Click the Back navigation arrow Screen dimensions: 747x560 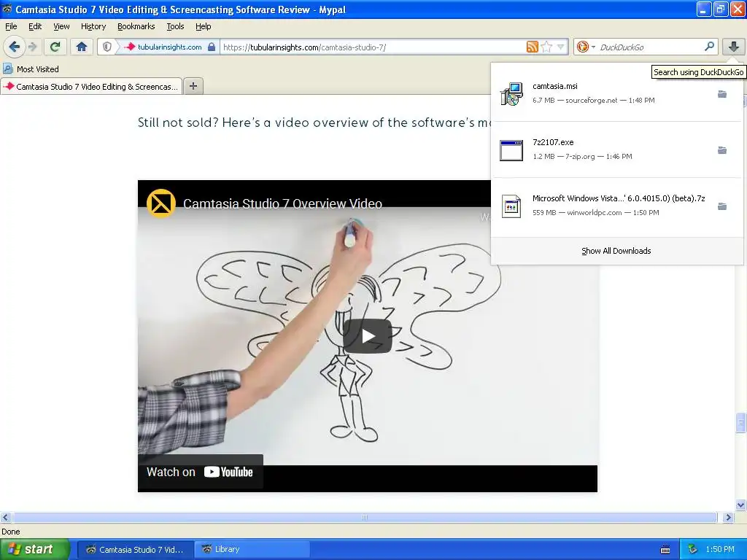pyautogui.click(x=15, y=47)
